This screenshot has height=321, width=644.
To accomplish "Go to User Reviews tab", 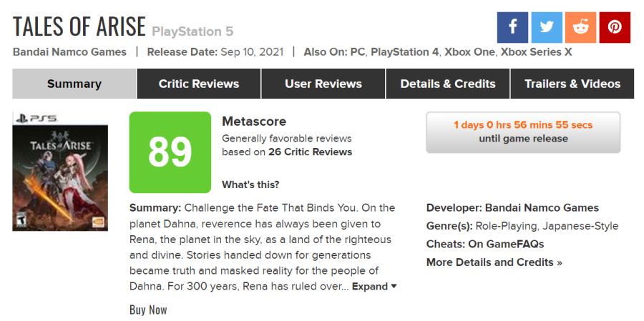I will point(323,84).
